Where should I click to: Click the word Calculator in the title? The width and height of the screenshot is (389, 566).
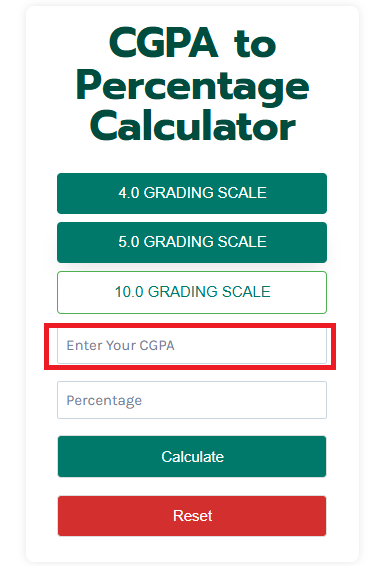193,126
